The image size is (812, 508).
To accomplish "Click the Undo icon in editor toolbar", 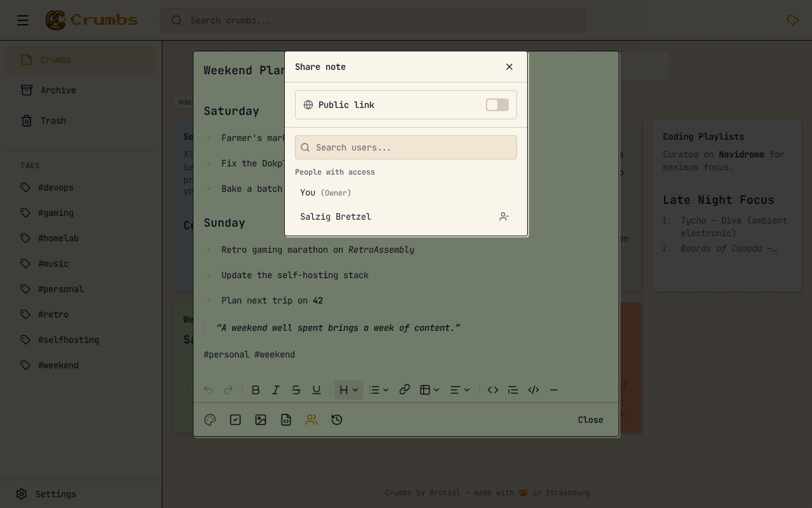I will [208, 390].
